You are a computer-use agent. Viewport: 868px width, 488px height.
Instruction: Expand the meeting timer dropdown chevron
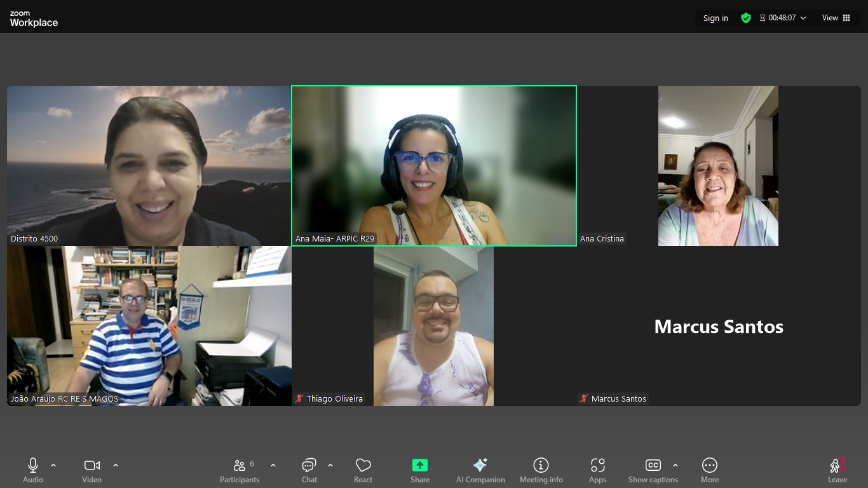(803, 18)
